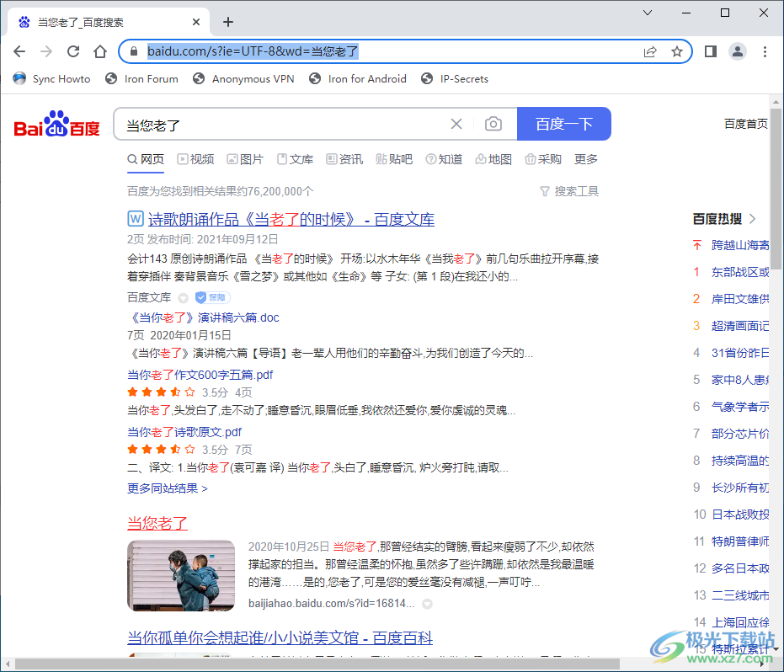Open 当你孤单你会想起谁 百度百科 result
The width and height of the screenshot is (784, 672).
tap(280, 638)
